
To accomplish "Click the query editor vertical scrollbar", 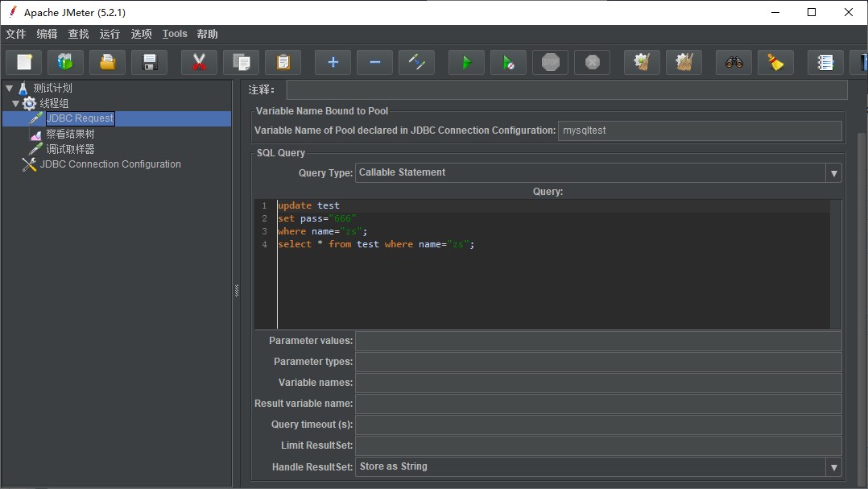I will 835,264.
